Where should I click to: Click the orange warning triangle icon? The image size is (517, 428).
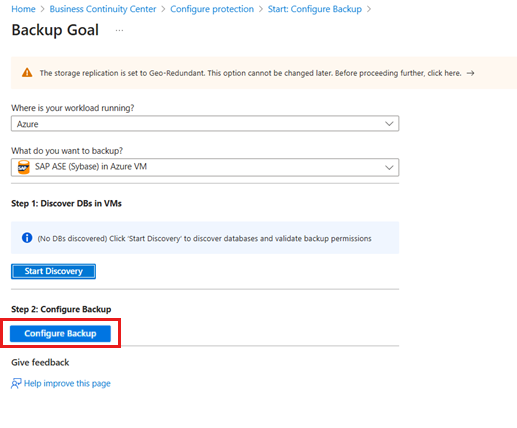[27, 73]
